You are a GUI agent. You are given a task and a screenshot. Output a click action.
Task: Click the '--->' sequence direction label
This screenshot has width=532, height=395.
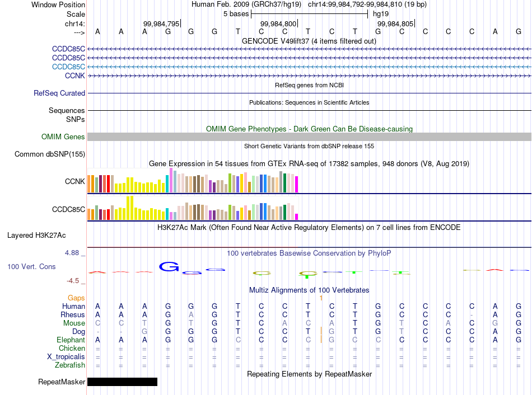tap(79, 32)
